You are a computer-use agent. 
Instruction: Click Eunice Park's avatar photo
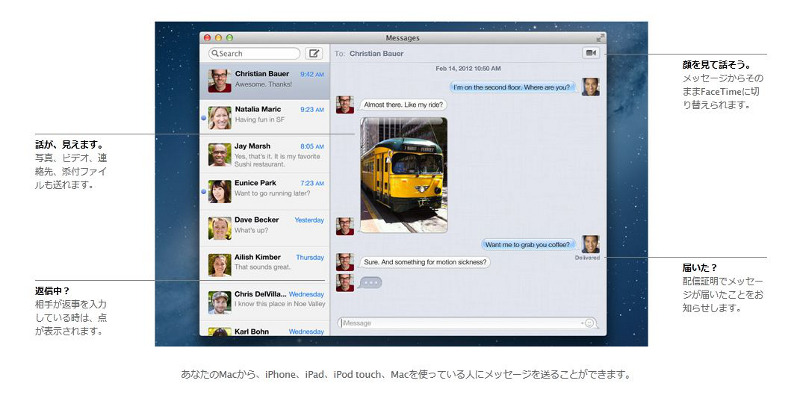tap(220, 191)
